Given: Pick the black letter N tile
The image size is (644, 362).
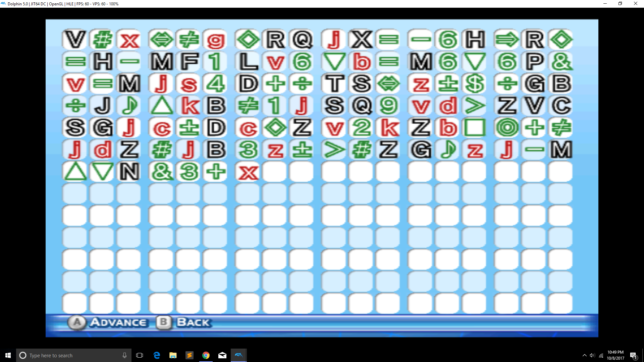Looking at the screenshot, I should tap(129, 172).
